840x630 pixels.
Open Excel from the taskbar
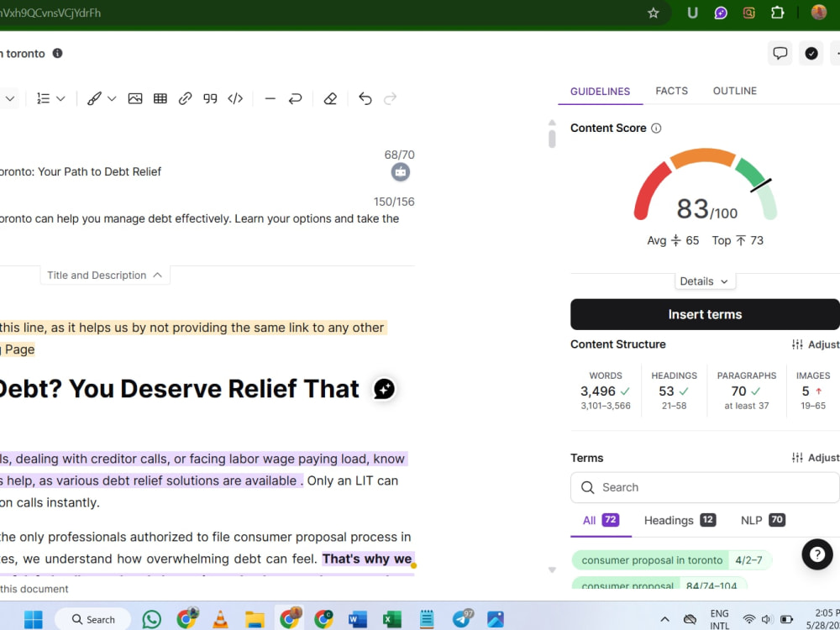pyautogui.click(x=392, y=619)
